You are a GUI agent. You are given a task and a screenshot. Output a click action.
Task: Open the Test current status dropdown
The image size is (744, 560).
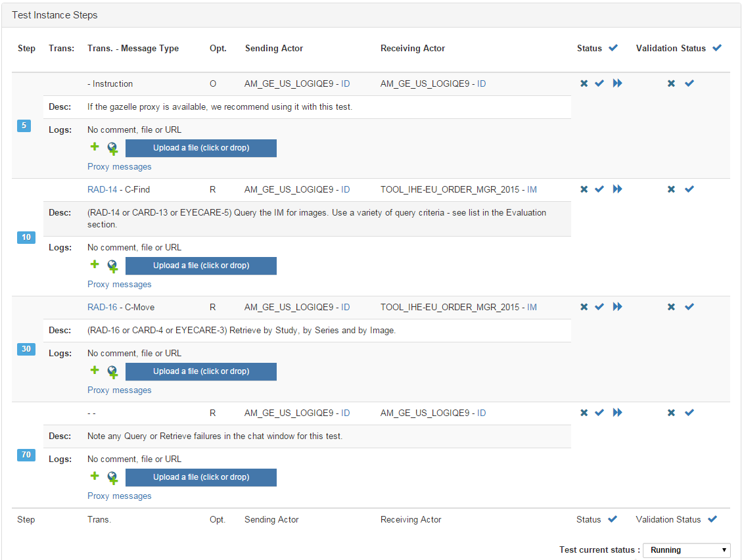[687, 550]
